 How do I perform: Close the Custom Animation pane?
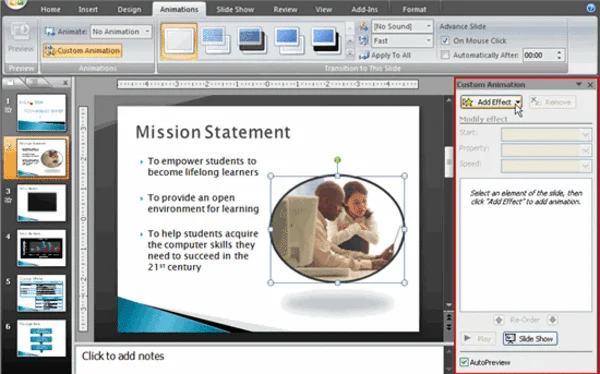click(x=590, y=85)
